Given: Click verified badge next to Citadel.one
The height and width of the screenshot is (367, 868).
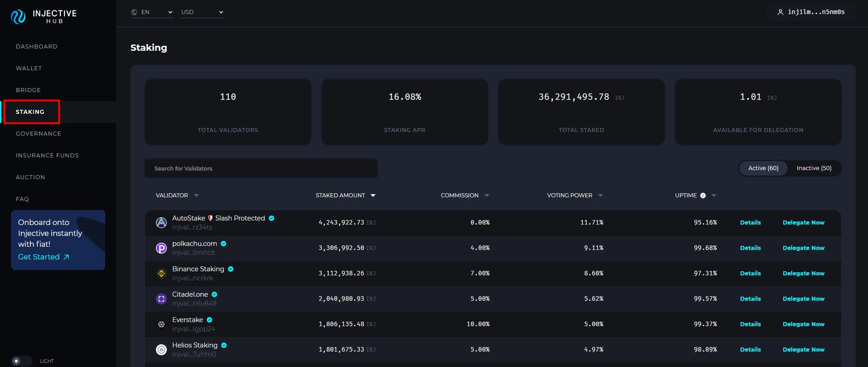Looking at the screenshot, I should pyautogui.click(x=214, y=294).
